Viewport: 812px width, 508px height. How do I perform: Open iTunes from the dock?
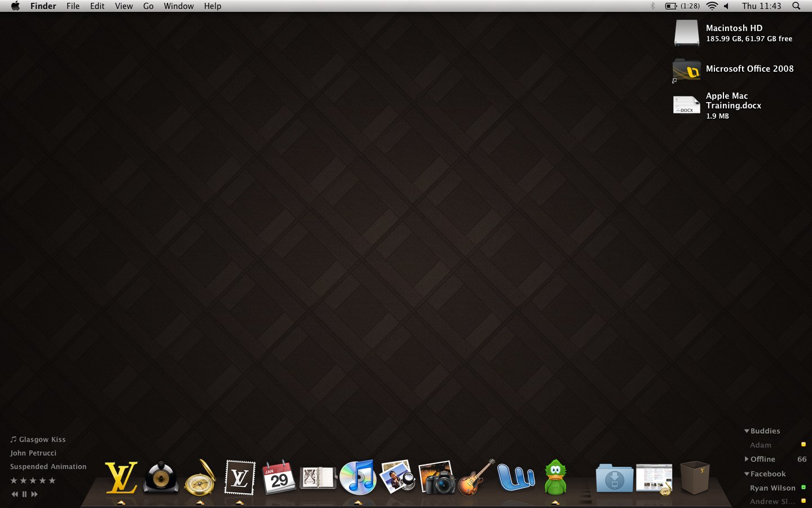pyautogui.click(x=358, y=478)
